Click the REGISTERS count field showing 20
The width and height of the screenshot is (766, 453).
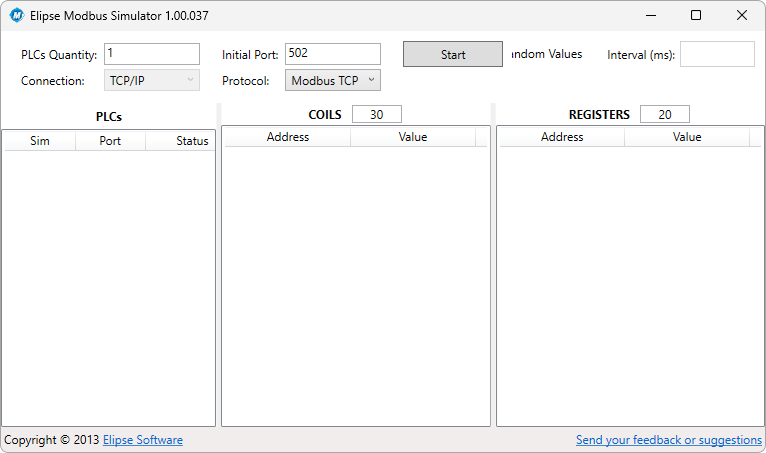click(665, 115)
